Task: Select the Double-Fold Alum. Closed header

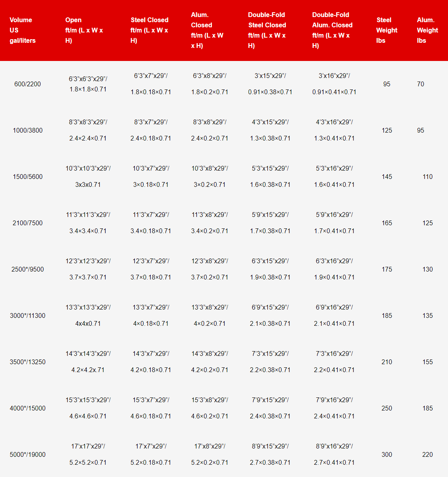Action: [332, 30]
